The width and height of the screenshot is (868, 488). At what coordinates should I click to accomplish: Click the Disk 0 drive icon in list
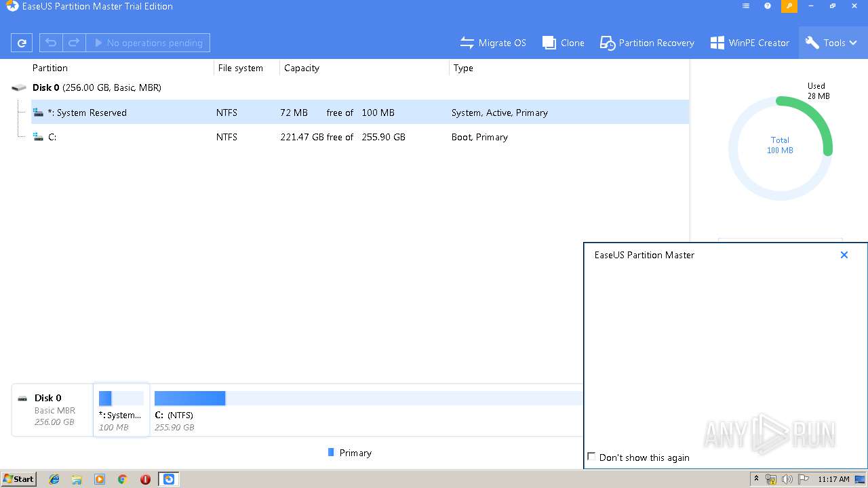(19, 87)
